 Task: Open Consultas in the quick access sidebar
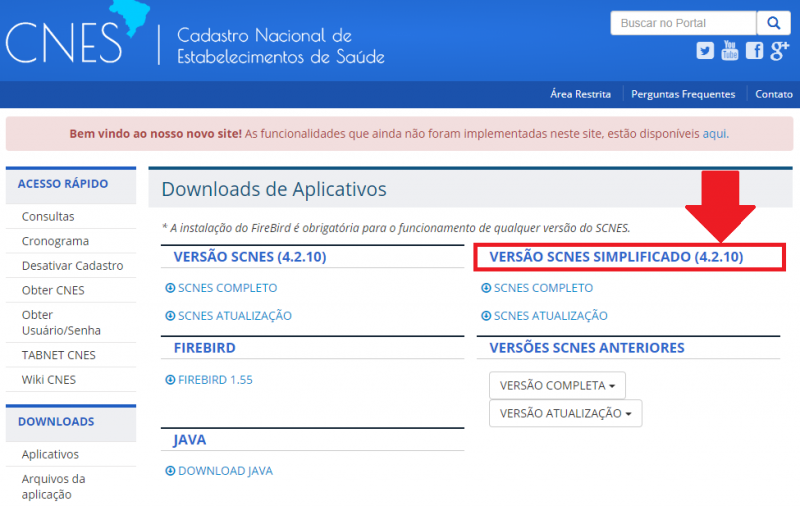point(48,216)
